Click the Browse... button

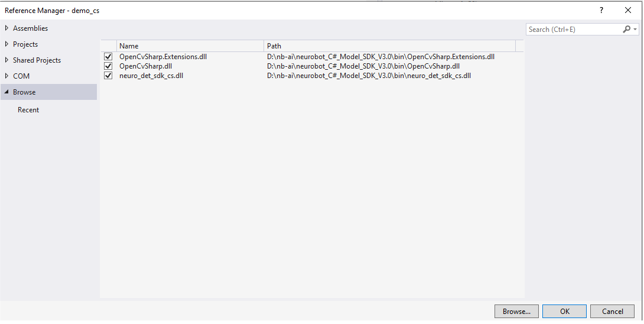click(516, 311)
